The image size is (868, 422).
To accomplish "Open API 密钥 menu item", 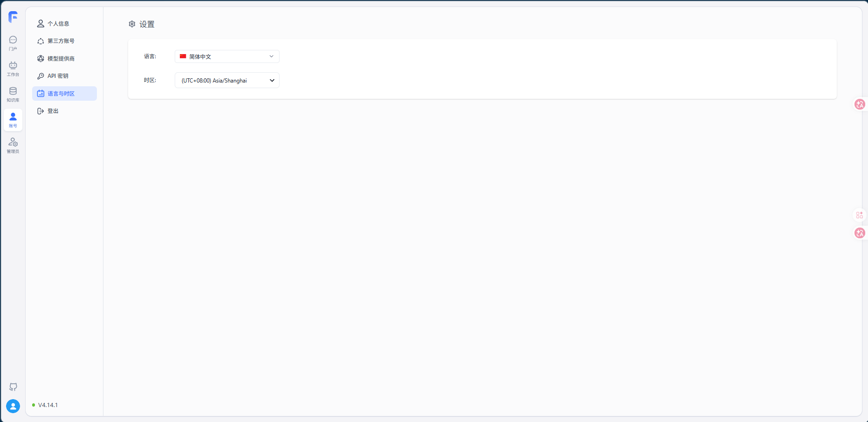I will [x=64, y=76].
